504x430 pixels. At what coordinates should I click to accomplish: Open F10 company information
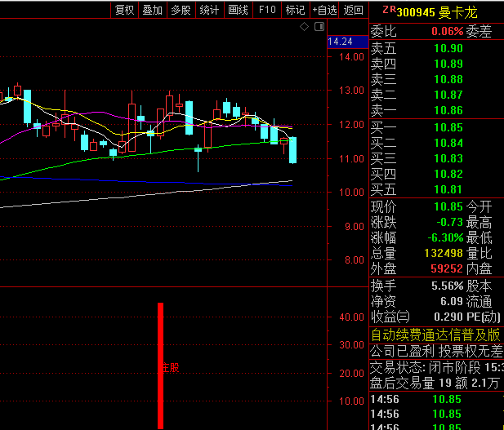coord(267,10)
